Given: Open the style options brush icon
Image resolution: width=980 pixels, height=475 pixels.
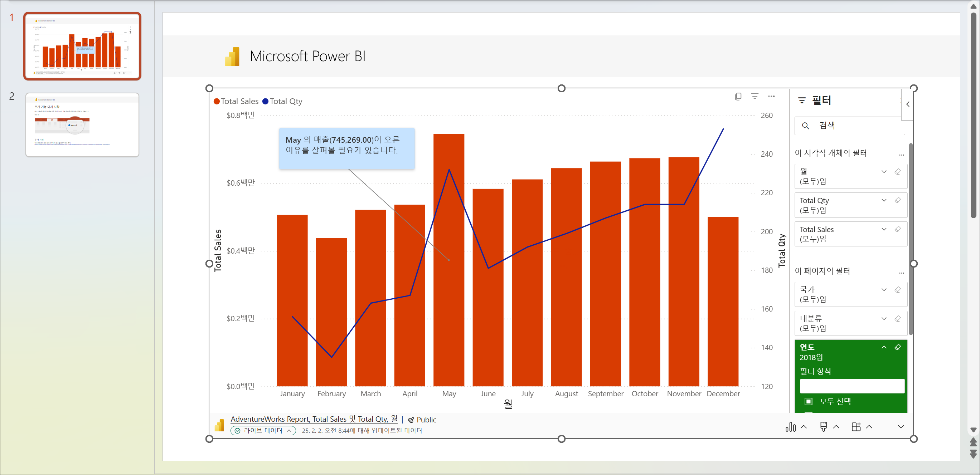Looking at the screenshot, I should [823, 427].
